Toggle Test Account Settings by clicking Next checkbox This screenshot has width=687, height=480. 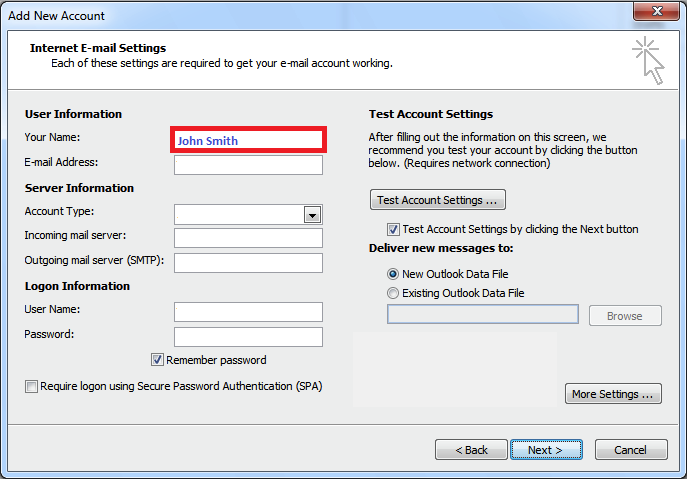pos(393,229)
